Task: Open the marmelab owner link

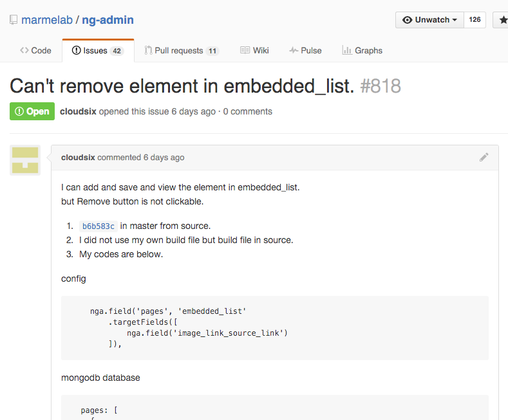Action: 47,20
